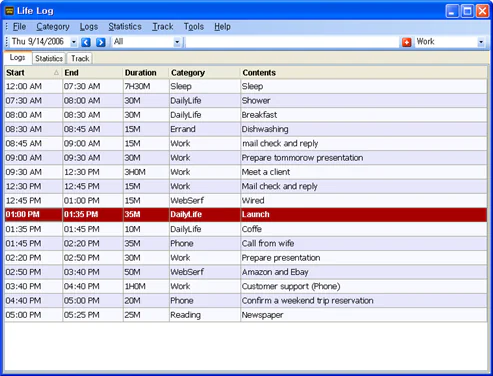
Task: Click the red add-log icon beside Work
Action: (x=407, y=42)
